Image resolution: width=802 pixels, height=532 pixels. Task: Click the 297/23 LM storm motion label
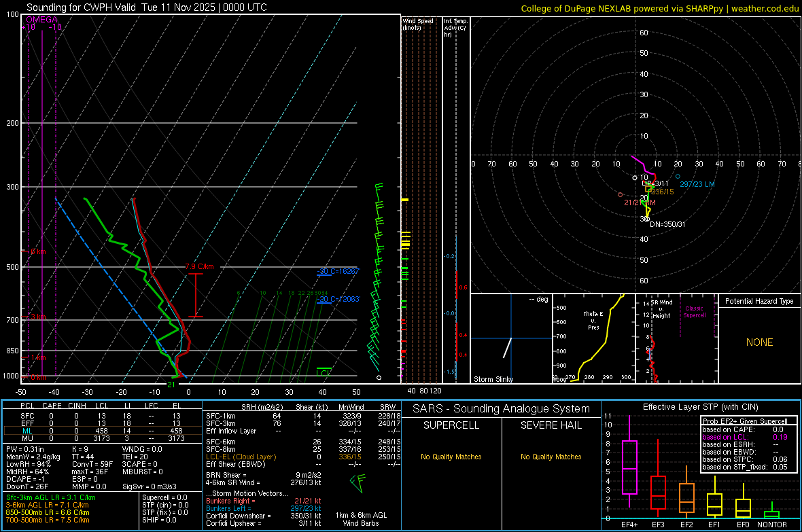click(697, 184)
